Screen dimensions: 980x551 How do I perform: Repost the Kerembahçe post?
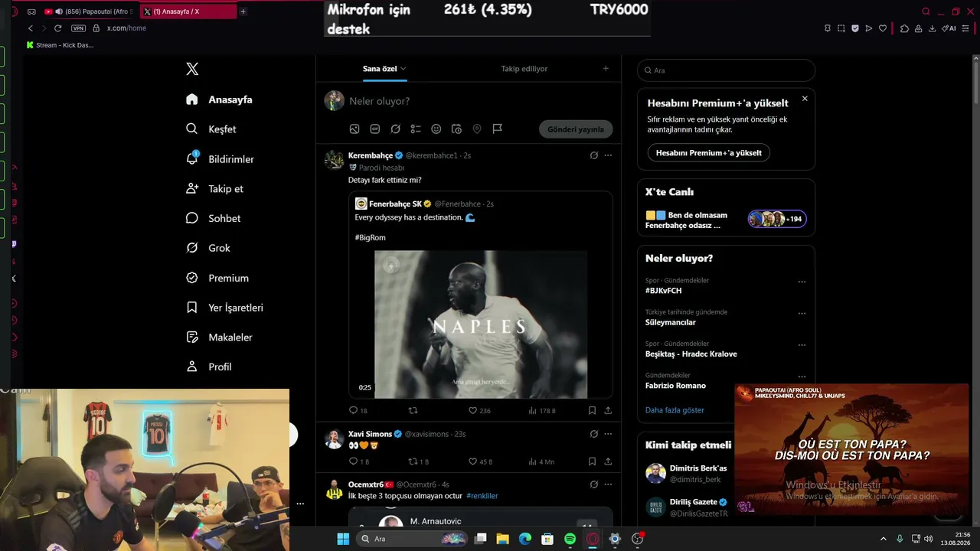tap(413, 410)
